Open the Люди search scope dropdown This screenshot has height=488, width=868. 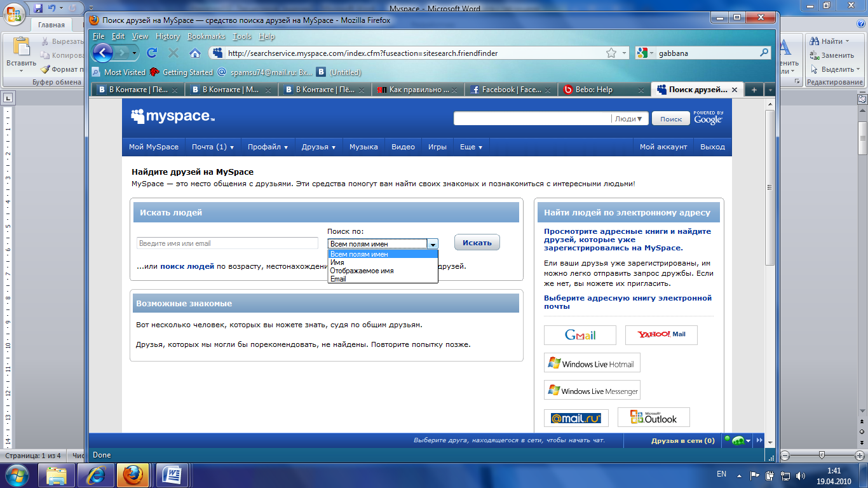click(629, 118)
